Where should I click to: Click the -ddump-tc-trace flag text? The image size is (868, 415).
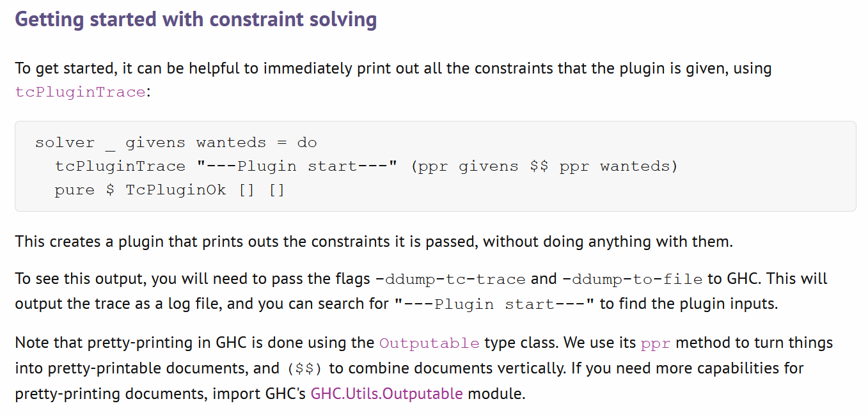(450, 279)
